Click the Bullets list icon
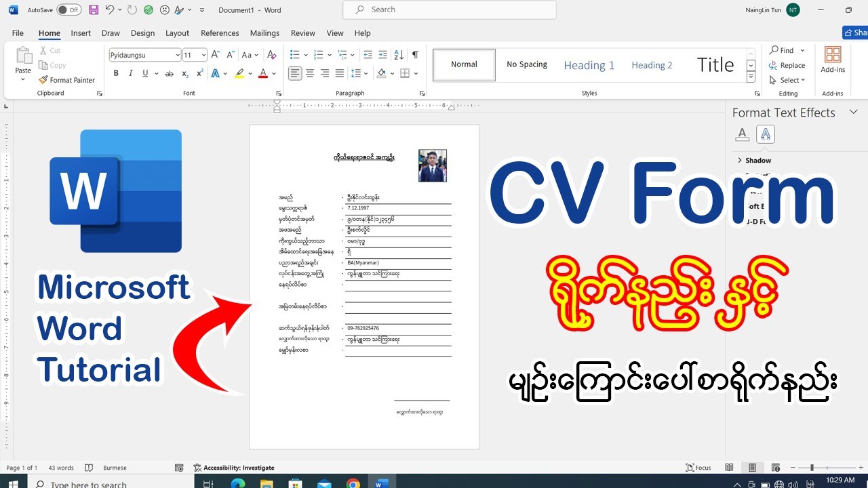 coord(295,55)
